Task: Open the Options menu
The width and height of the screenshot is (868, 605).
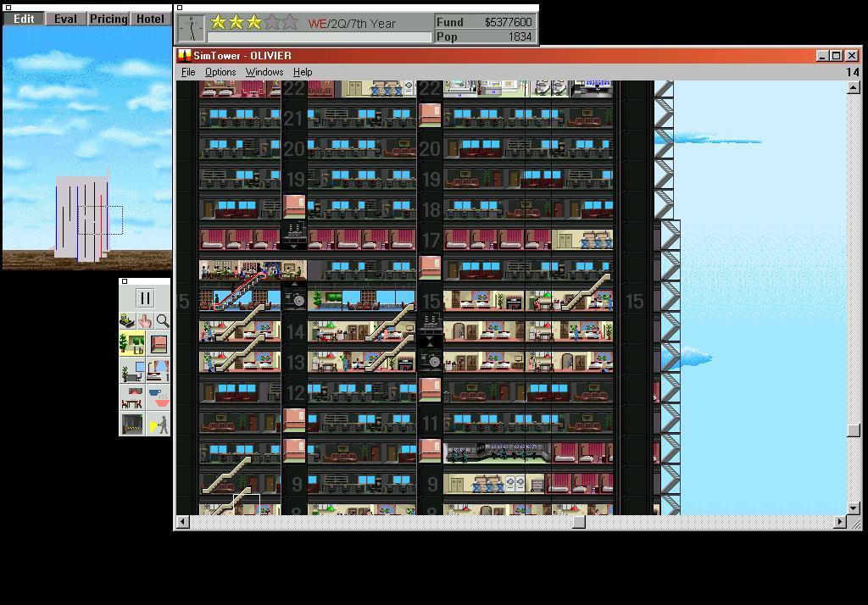Action: point(220,72)
